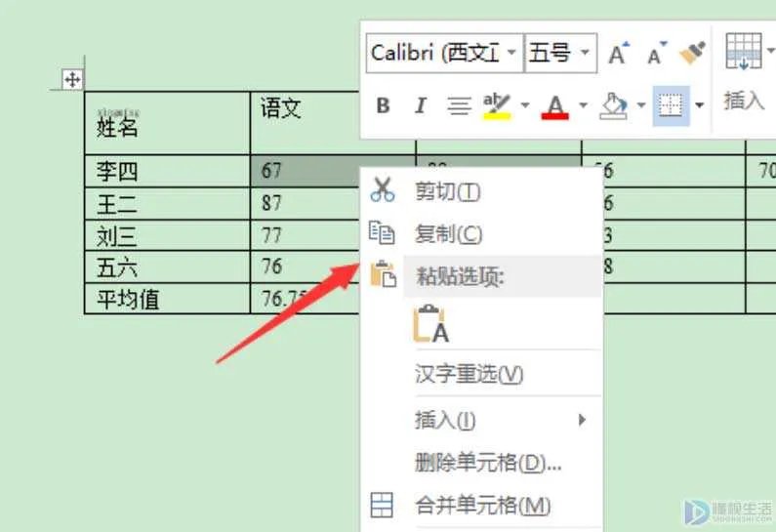776x532 pixels.
Task: Click the 五六 name cell
Action: [167, 267]
